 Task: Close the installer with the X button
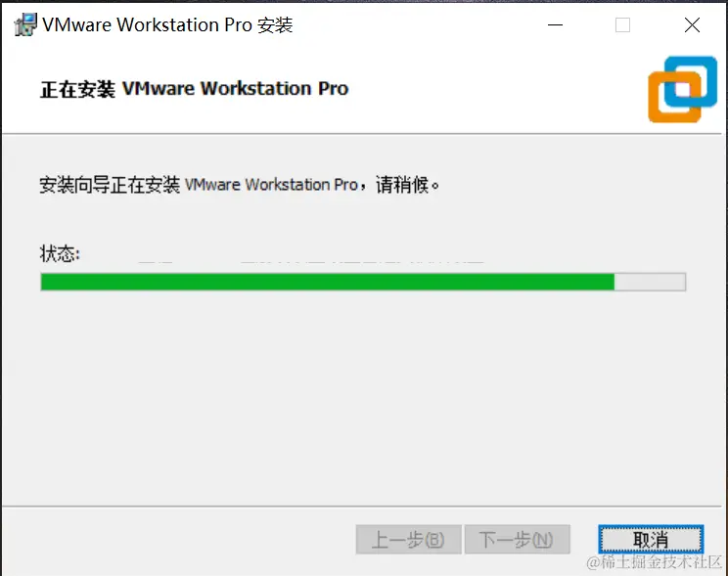(x=692, y=24)
